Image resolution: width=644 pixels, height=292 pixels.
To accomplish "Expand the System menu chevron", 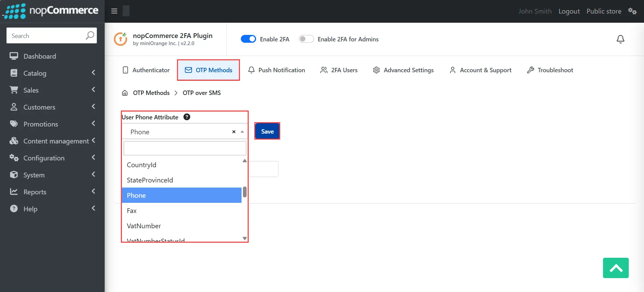I will [94, 174].
